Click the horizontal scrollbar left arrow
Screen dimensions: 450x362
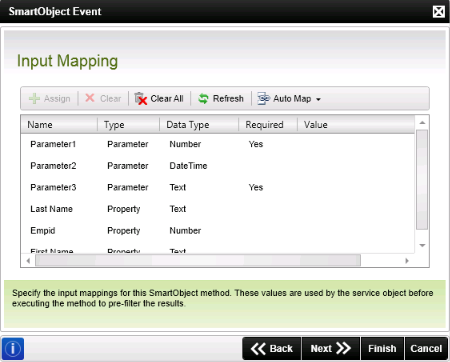[x=28, y=261]
